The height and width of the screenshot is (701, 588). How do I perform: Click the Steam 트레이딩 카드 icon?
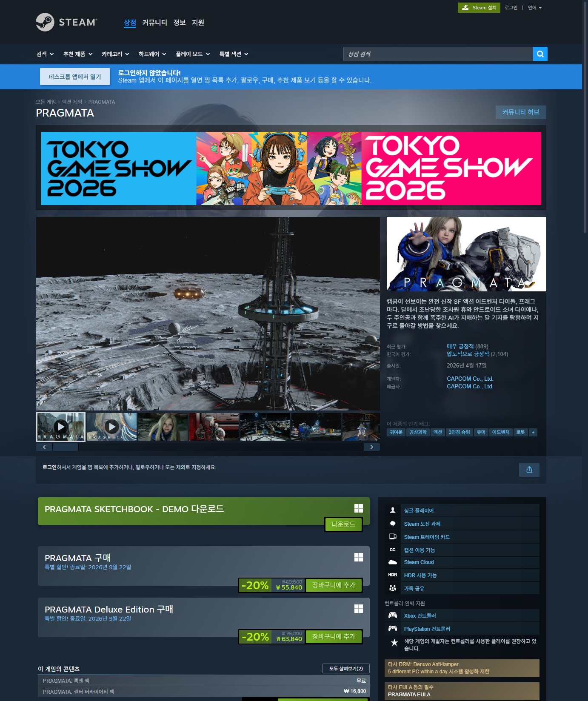[393, 536]
